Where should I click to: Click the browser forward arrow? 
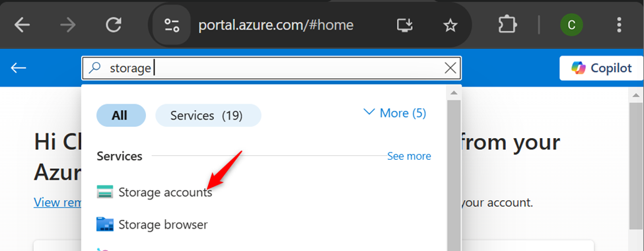68,26
